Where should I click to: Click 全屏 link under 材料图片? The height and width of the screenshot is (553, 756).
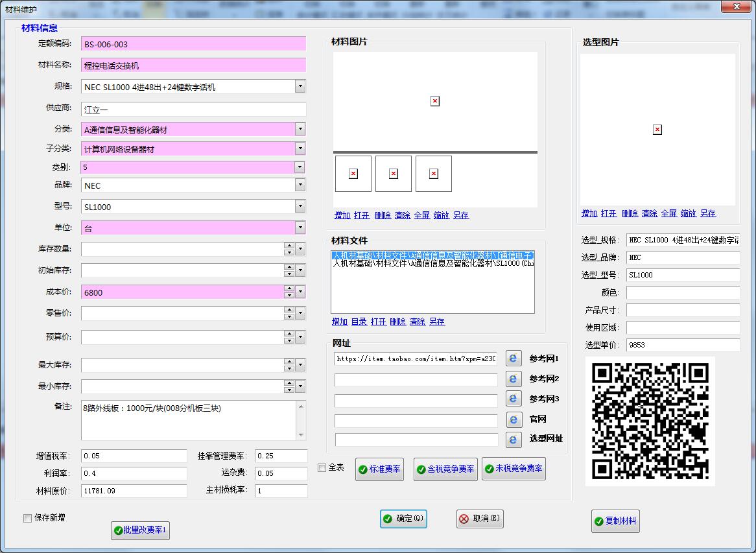422,215
